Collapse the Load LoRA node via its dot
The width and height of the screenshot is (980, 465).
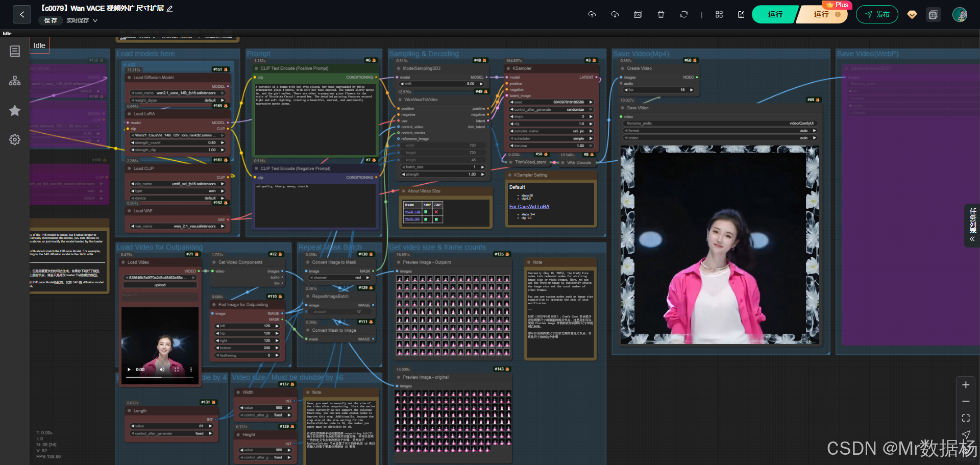point(130,114)
